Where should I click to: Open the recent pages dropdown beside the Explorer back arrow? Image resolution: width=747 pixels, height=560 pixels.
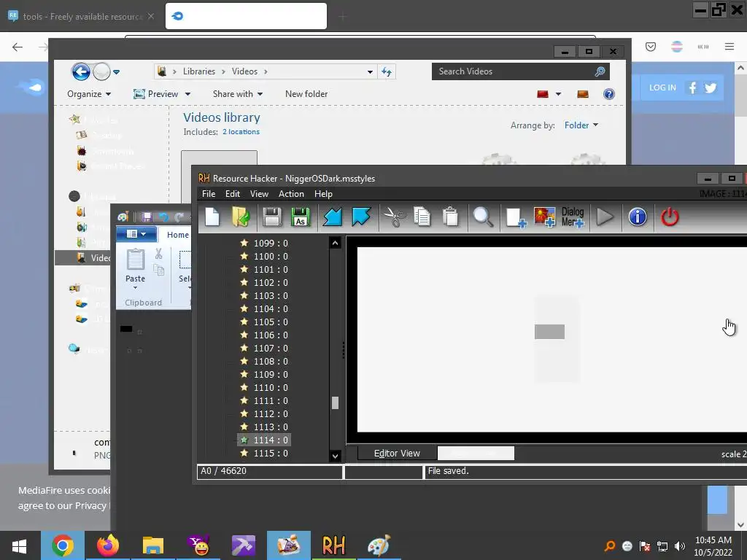[116, 72]
